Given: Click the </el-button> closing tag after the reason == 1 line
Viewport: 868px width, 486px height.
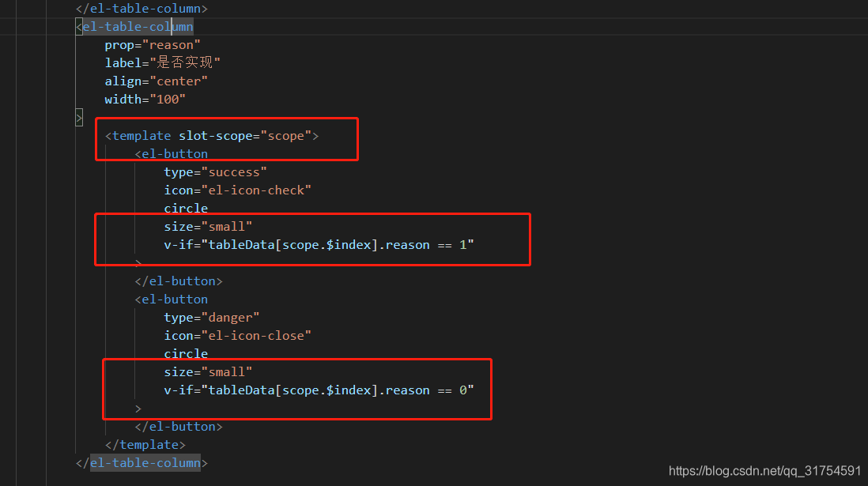Looking at the screenshot, I should point(178,281).
